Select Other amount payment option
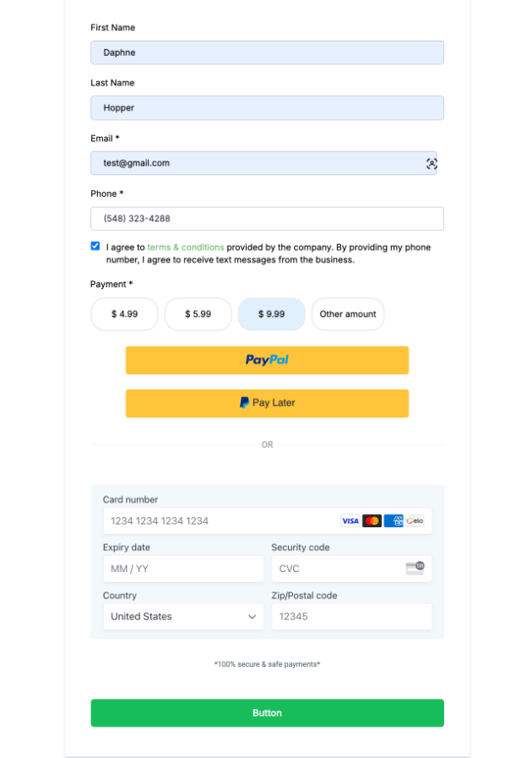532x758 pixels. pos(348,314)
